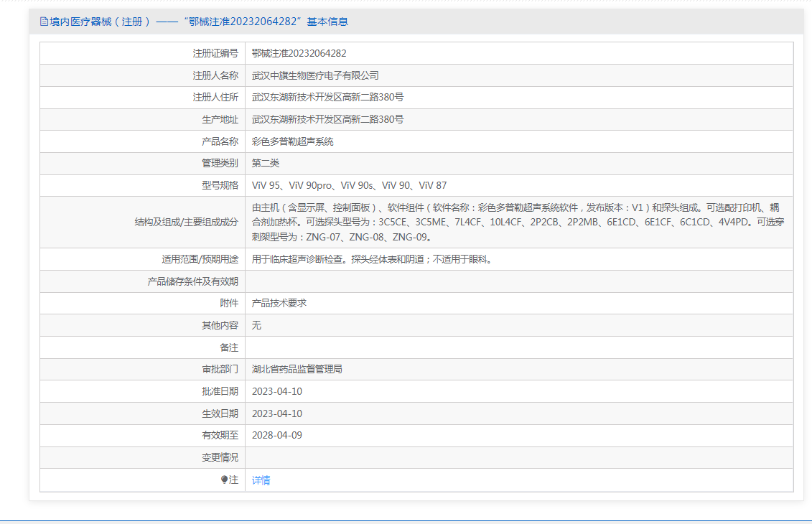Click the 审批部门 label
Image resolution: width=812 pixels, height=524 pixels.
click(x=220, y=369)
